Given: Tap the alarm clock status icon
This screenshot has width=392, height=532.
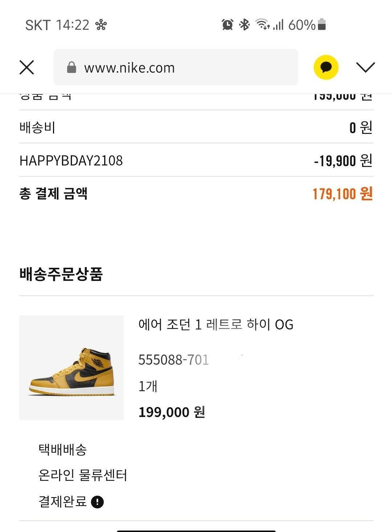Looking at the screenshot, I should (228, 25).
